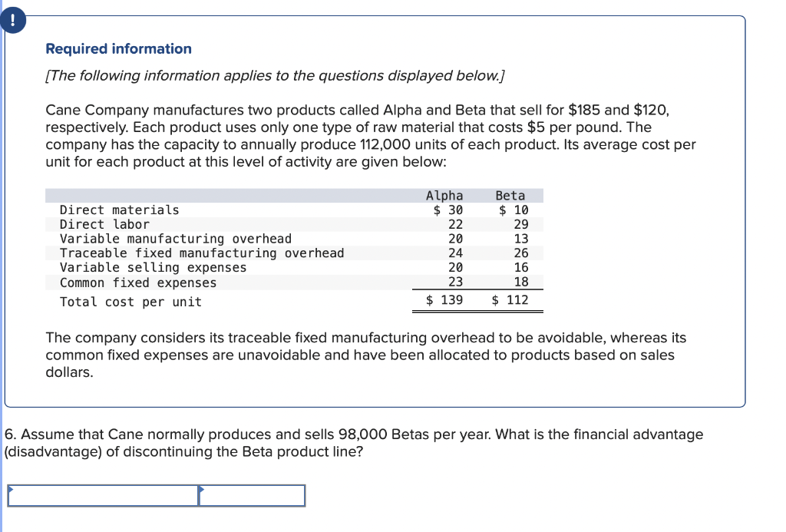Screen dimensions: 786x532
Task: Click the first answer input box
Action: point(104,495)
